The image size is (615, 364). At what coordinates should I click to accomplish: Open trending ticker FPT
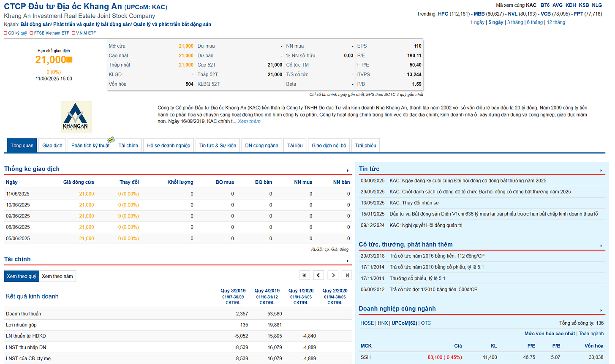click(x=579, y=14)
